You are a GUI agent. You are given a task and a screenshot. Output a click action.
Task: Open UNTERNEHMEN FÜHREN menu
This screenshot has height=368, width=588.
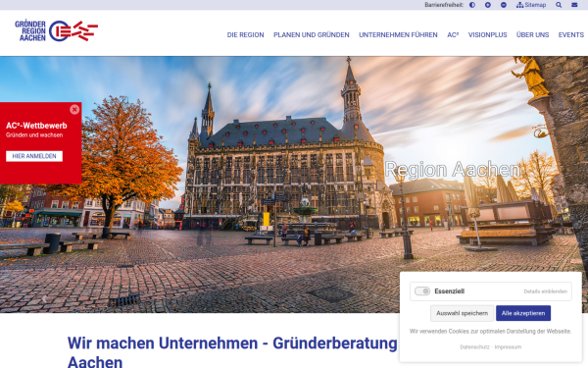[x=398, y=35]
